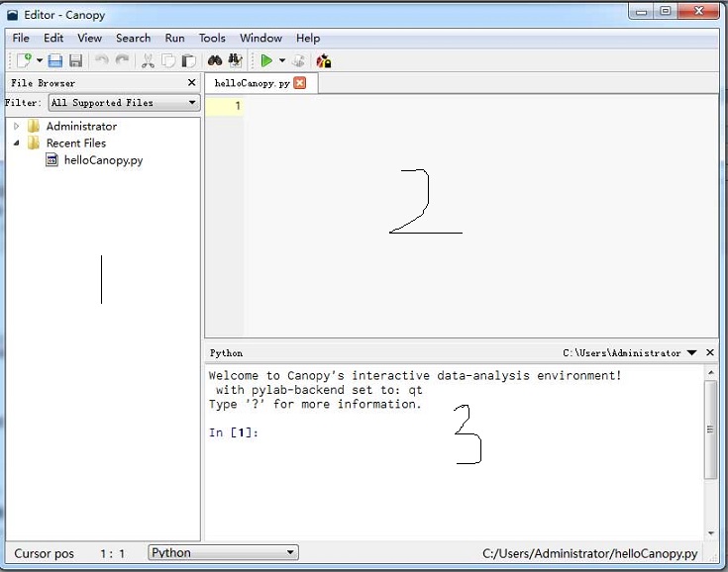Switch to the helloCanopy.py editor tab
Viewport: 728px width, 572px height.
(x=253, y=83)
